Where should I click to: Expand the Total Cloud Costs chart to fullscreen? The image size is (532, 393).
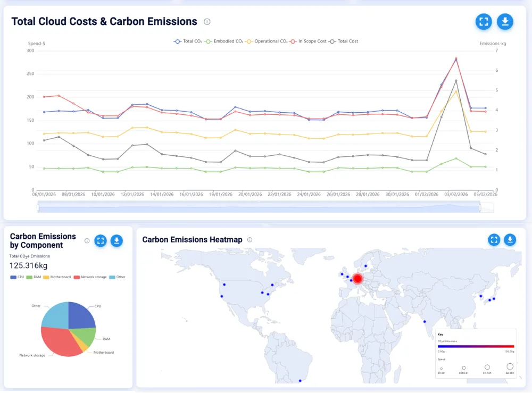(484, 22)
